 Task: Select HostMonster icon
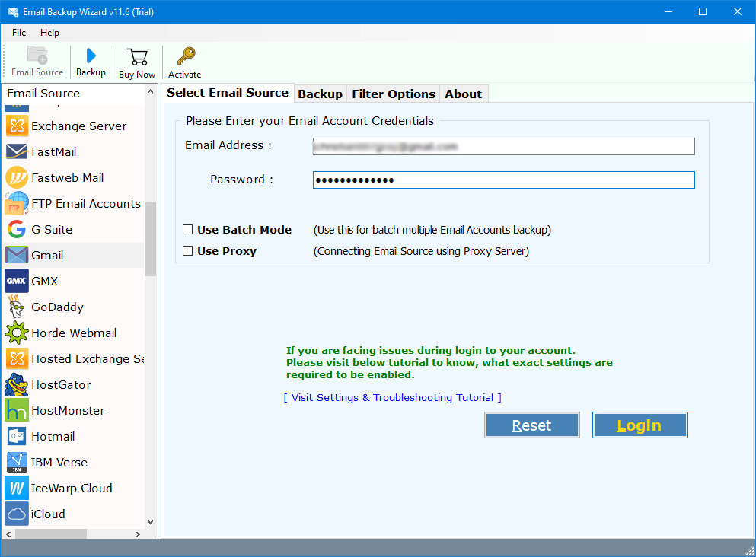tap(17, 411)
